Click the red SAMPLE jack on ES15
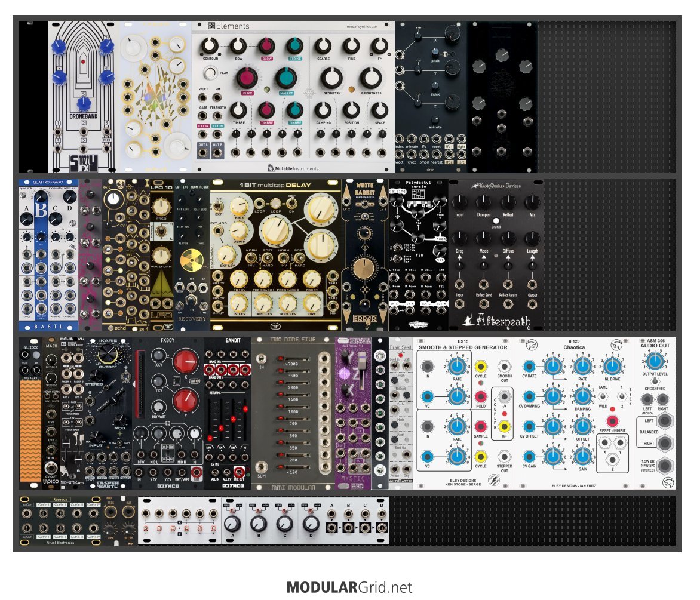The image size is (700, 600). click(480, 426)
